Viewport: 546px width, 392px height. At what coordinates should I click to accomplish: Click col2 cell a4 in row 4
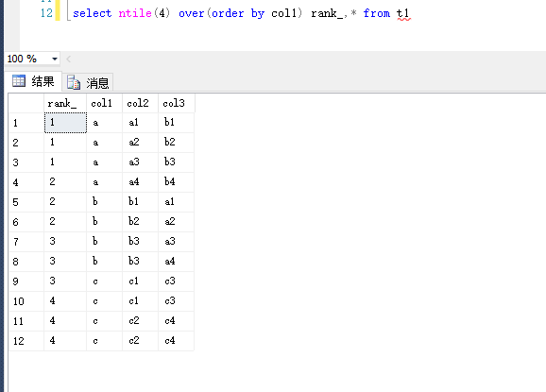[x=141, y=182]
